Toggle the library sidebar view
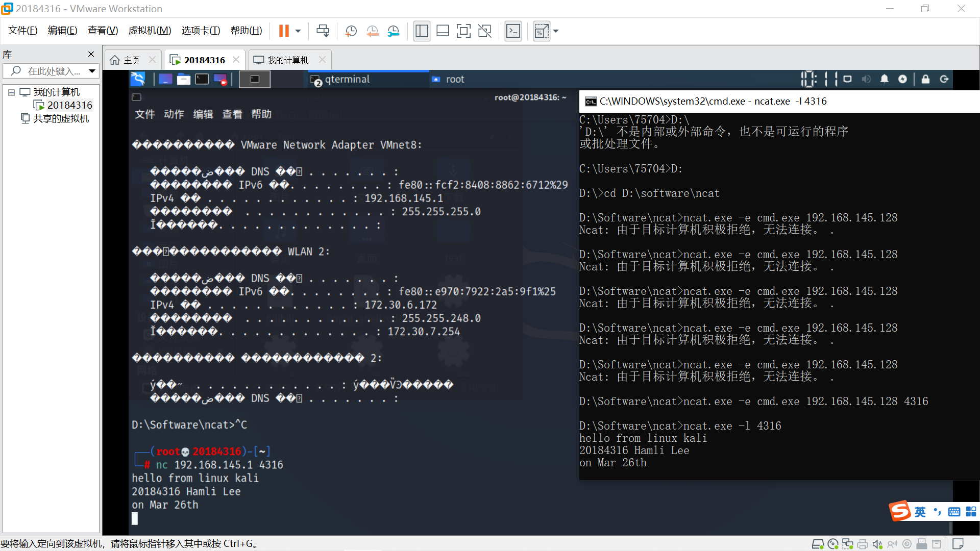Screen dimensions: 980x551 click(422, 31)
